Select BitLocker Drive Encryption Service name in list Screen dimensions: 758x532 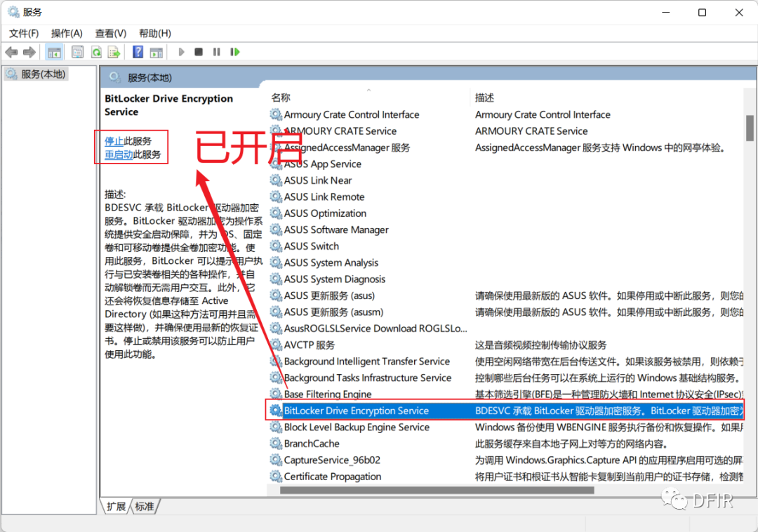pyautogui.click(x=357, y=411)
